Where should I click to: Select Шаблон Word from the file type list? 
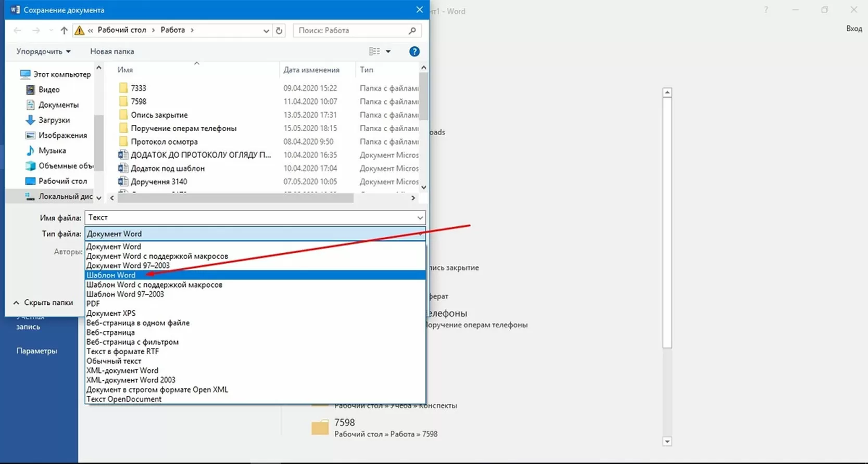pos(255,275)
